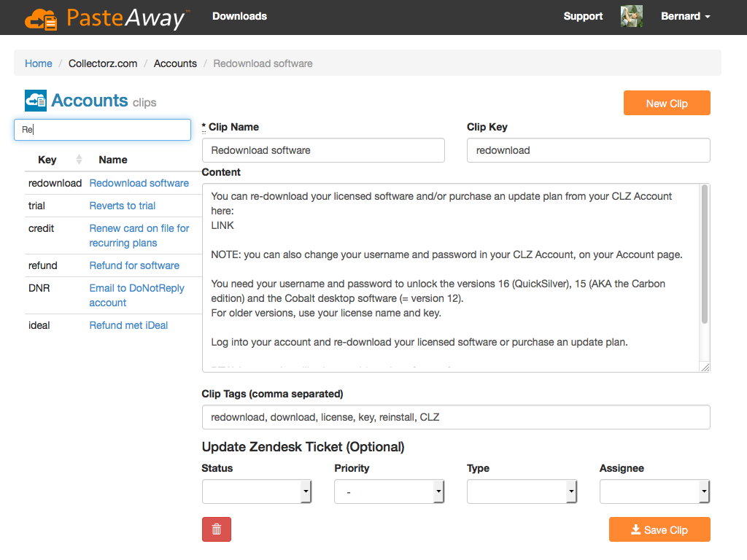
Task: Expand the Priority dropdown
Action: pos(390,492)
